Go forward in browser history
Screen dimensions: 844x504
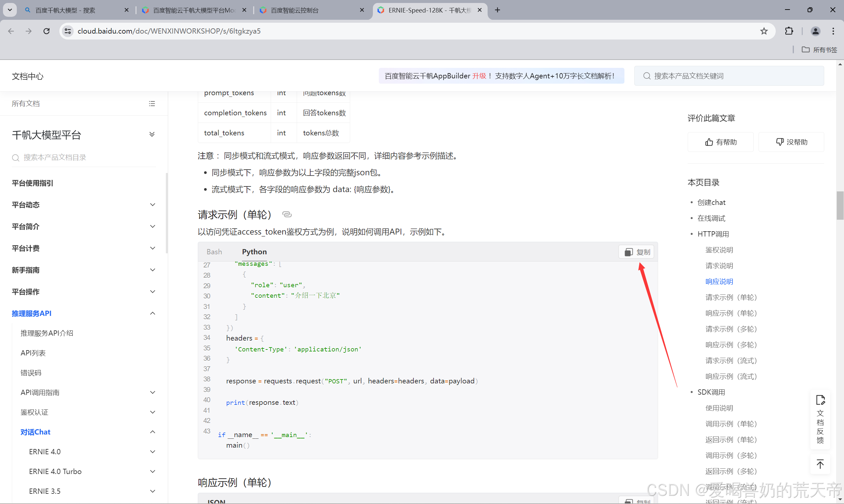29,31
